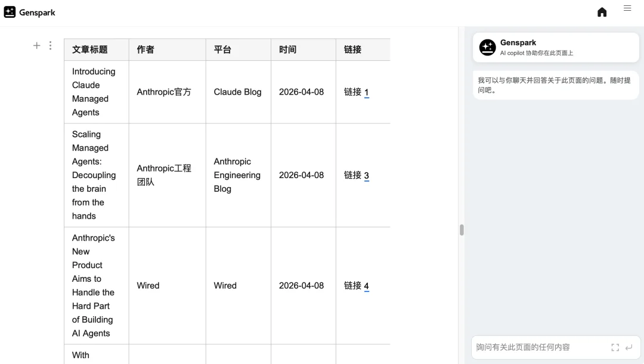Click the Anthropic官方 author cell
This screenshot has height=364, width=644.
167,92
